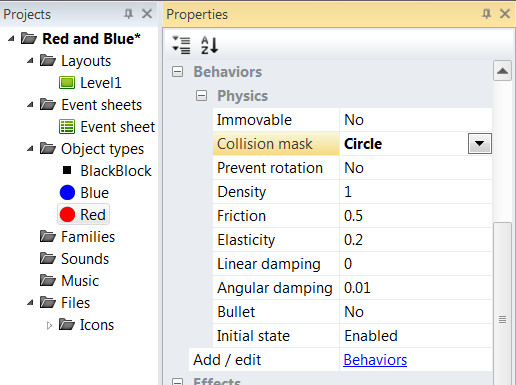Image resolution: width=516 pixels, height=385 pixels.
Task: Select the BlackBlock object icon
Action: 67,170
